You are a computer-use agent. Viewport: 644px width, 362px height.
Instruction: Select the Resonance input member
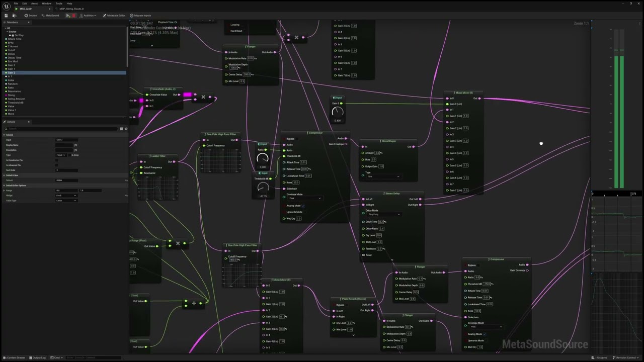14,92
